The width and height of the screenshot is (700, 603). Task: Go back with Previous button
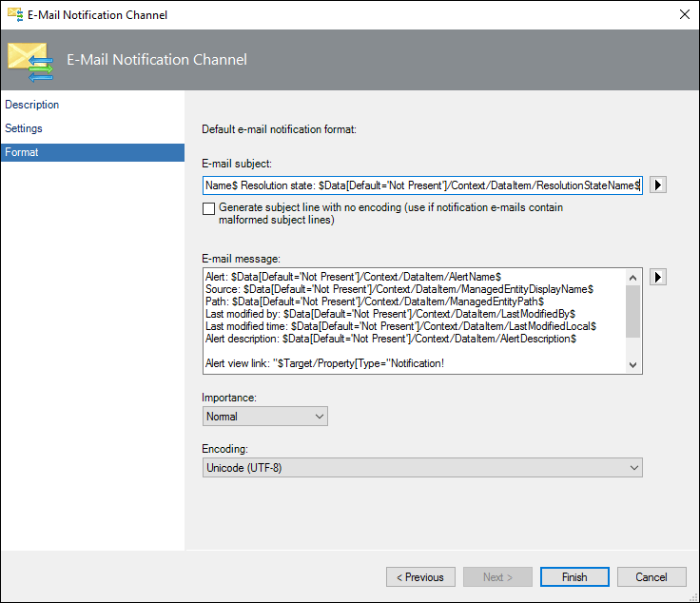420,577
